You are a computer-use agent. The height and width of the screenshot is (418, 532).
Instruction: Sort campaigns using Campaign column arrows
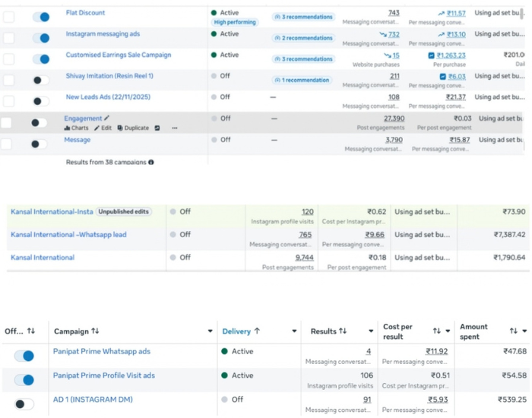(95, 331)
